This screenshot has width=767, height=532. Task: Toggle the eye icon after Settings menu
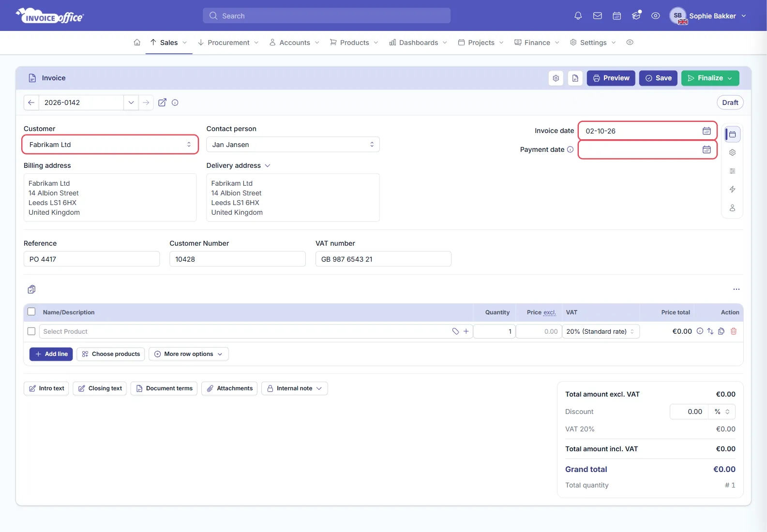(x=630, y=43)
